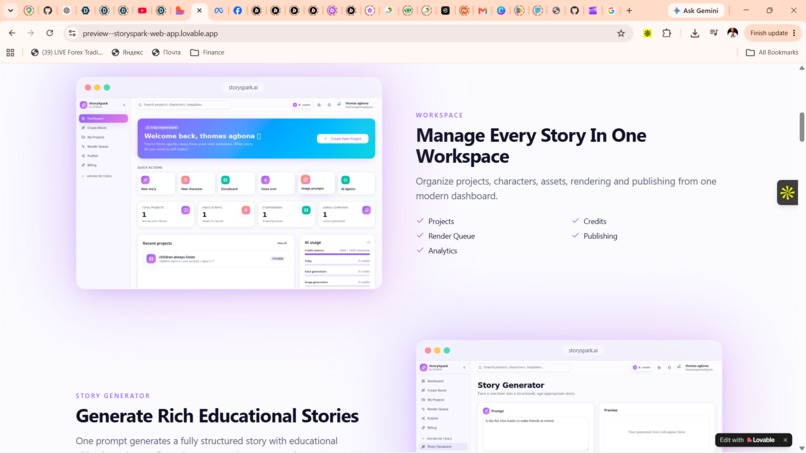Click the Generate Rich Educational Stories heading
The height and width of the screenshot is (453, 806).
(217, 415)
